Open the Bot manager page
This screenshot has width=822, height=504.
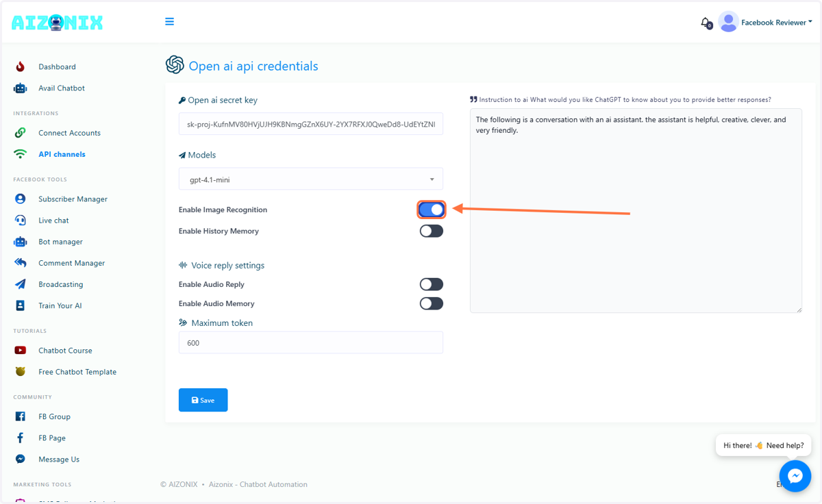(60, 242)
